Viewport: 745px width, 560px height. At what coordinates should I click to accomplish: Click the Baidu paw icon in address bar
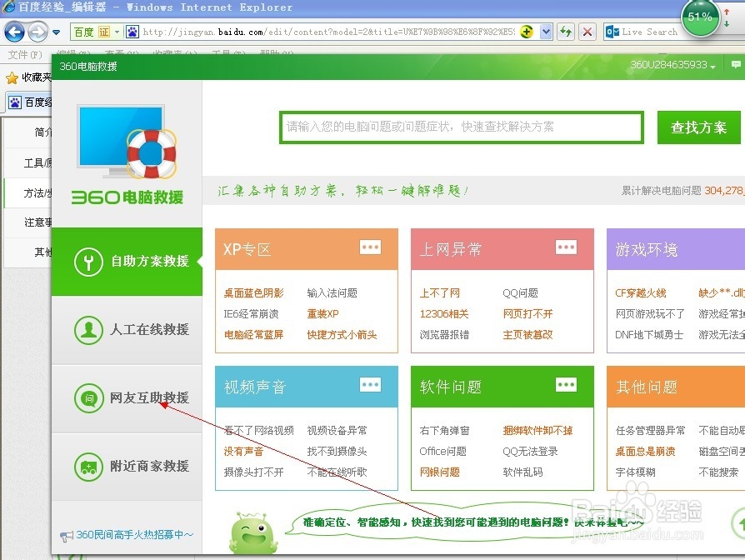coord(132,32)
